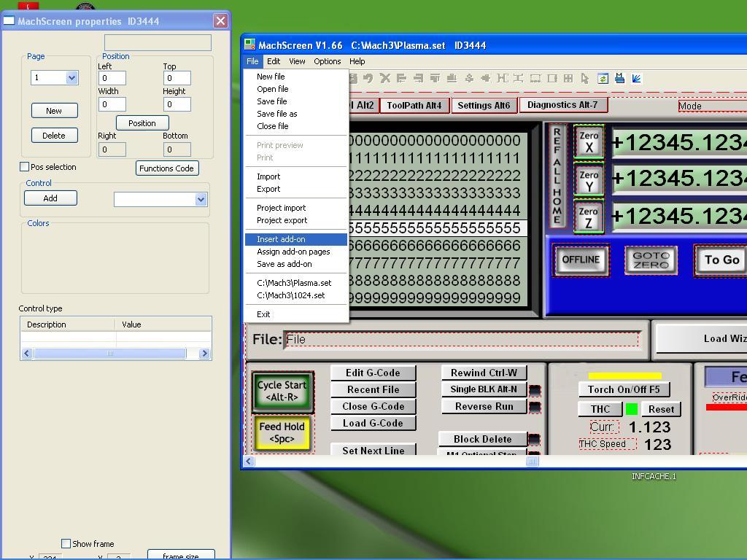Click the Add control button

coord(50,198)
